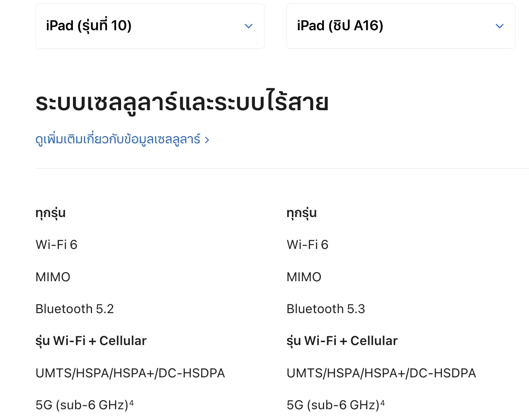Click the ทุกรุ่น label under iPad (ชิป A16)
Screen dimensions: 529x420
click(x=302, y=213)
